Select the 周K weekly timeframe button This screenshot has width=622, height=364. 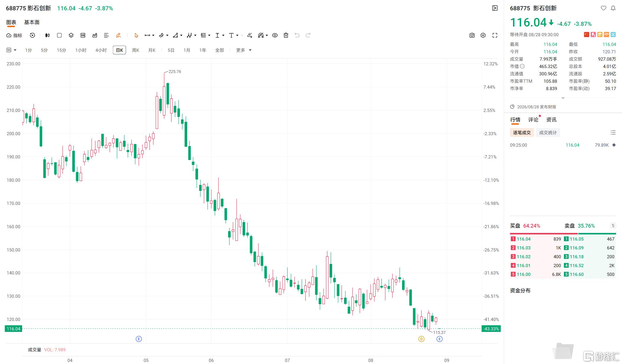pos(136,50)
